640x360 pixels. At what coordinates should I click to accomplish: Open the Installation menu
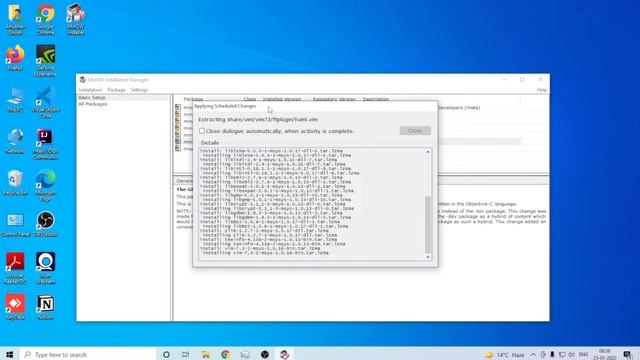point(90,90)
